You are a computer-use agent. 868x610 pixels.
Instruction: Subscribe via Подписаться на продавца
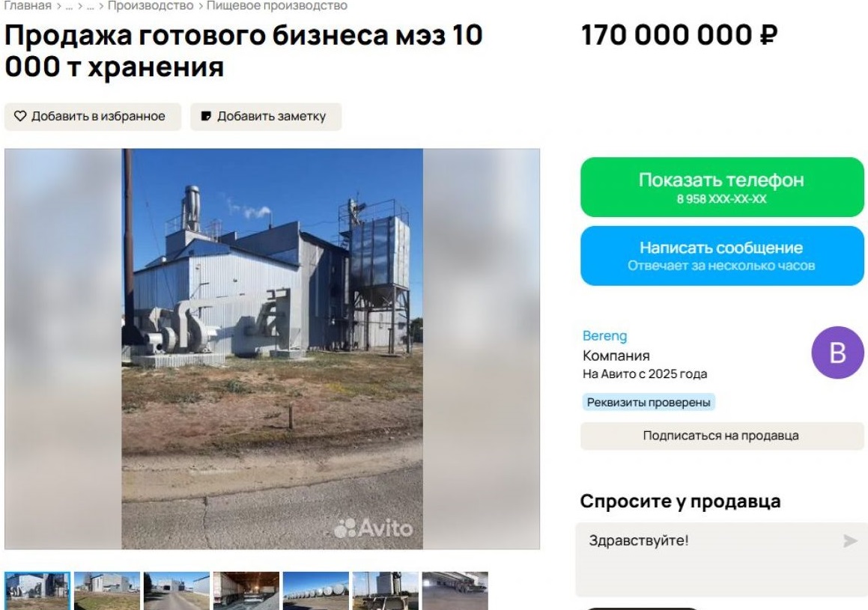[x=722, y=436]
